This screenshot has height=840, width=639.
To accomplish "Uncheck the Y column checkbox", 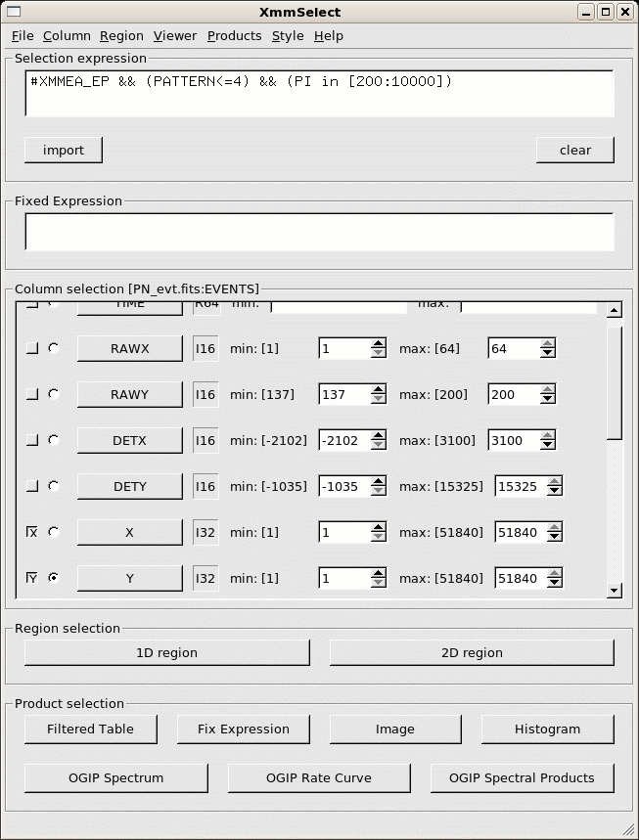I will coord(32,578).
